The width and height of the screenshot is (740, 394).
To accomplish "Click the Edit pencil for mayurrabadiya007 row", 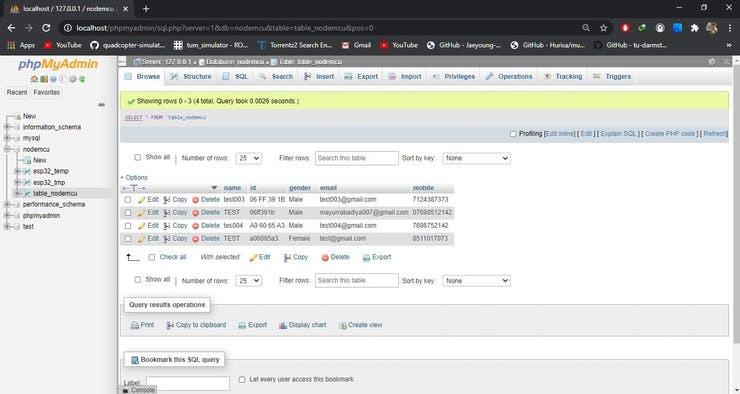I will click(x=142, y=213).
